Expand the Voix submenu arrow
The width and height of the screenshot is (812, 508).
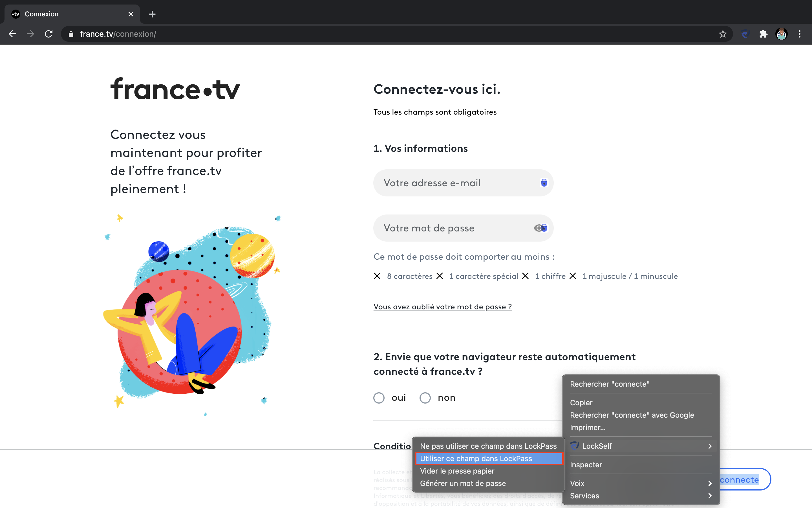pyautogui.click(x=710, y=483)
